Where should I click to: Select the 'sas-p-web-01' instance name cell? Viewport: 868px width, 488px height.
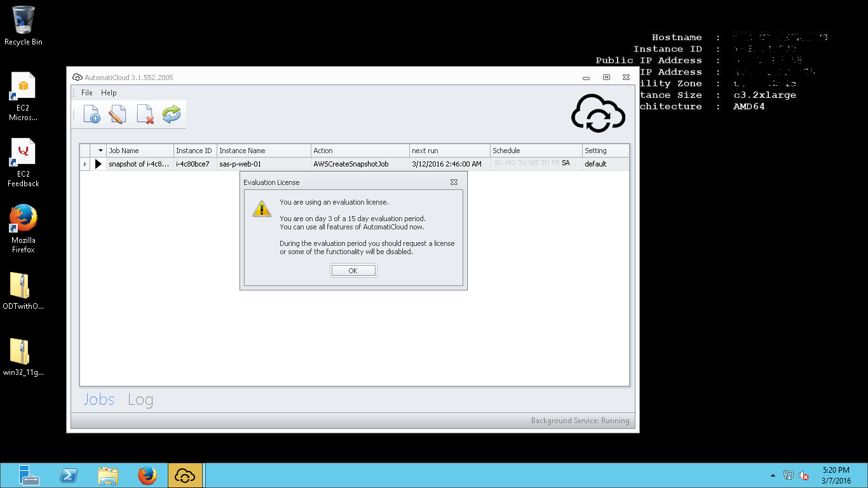264,164
